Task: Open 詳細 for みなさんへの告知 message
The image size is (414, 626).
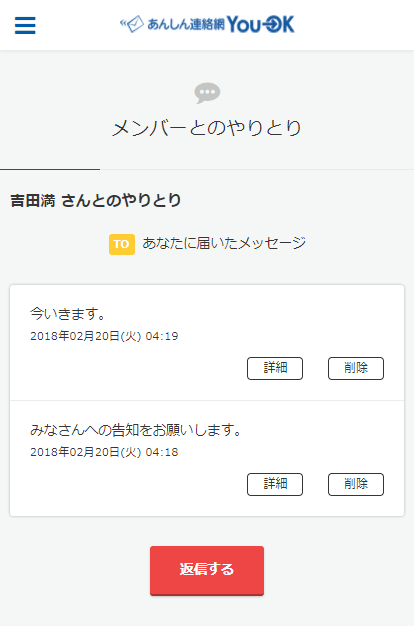Action: (275, 484)
